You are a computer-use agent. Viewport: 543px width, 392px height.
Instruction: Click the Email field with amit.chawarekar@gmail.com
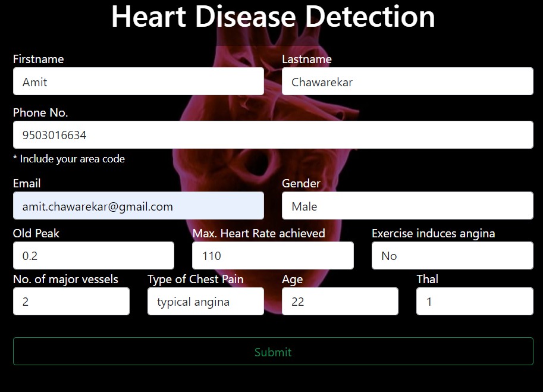pos(139,206)
